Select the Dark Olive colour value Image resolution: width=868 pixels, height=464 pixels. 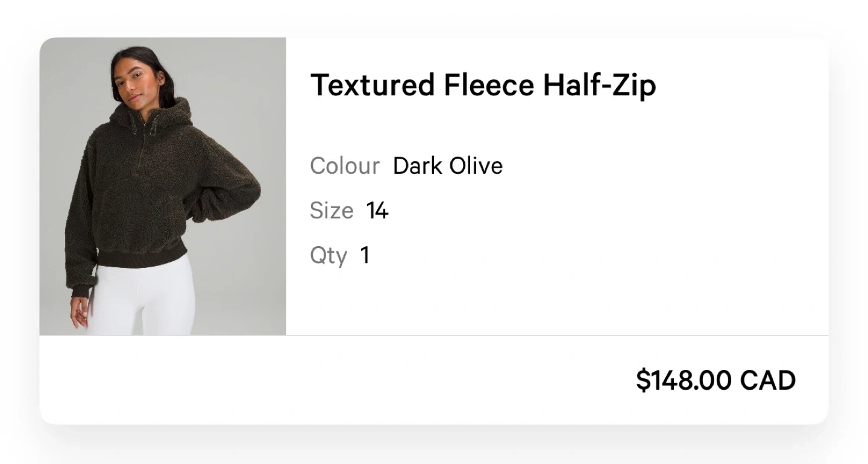(x=448, y=166)
